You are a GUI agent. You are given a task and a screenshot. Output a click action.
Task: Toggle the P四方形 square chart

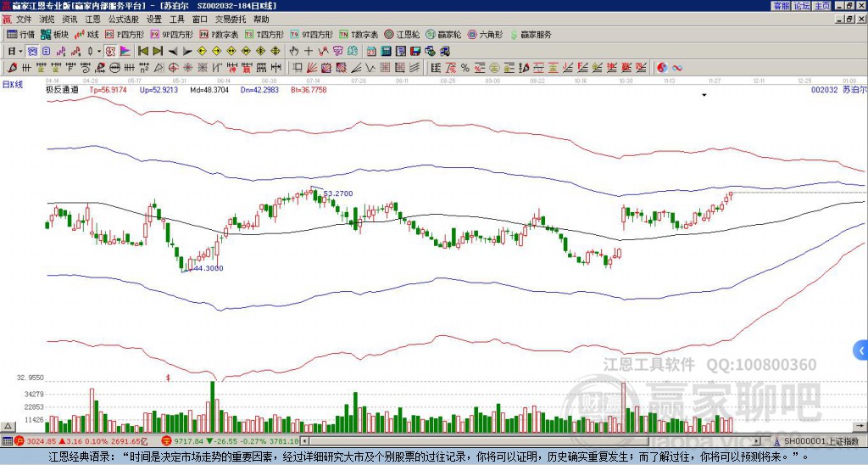tap(131, 35)
